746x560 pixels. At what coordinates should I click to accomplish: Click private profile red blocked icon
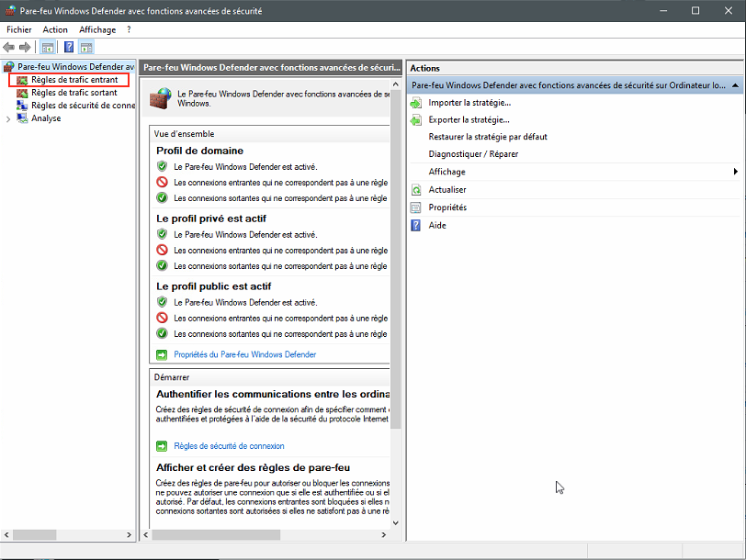pyautogui.click(x=163, y=250)
